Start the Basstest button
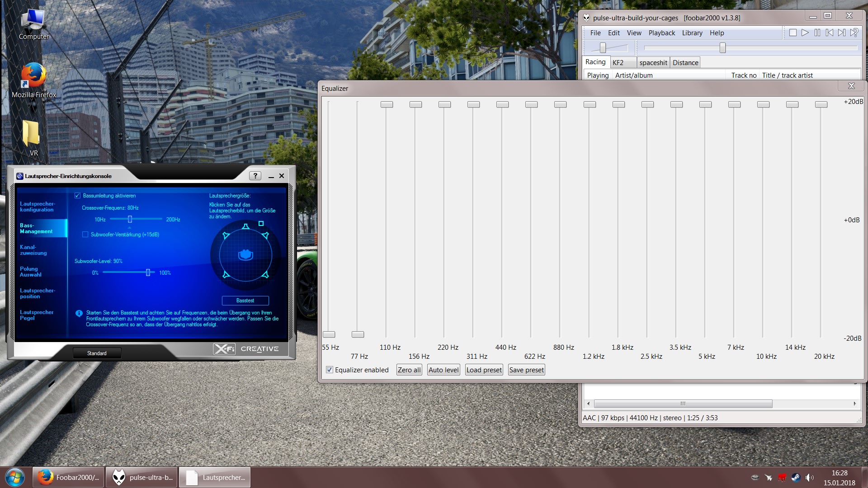The image size is (868, 488). [x=245, y=300]
